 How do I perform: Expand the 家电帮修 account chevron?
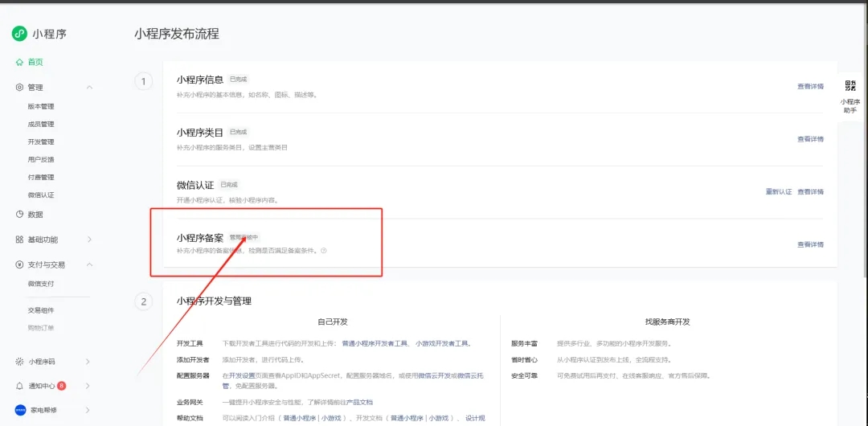[x=89, y=410]
